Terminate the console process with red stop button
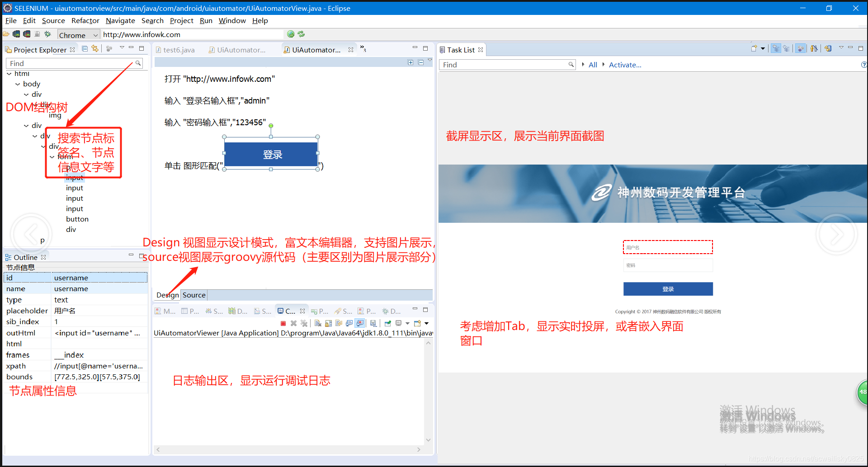This screenshot has height=467, width=868. click(283, 323)
